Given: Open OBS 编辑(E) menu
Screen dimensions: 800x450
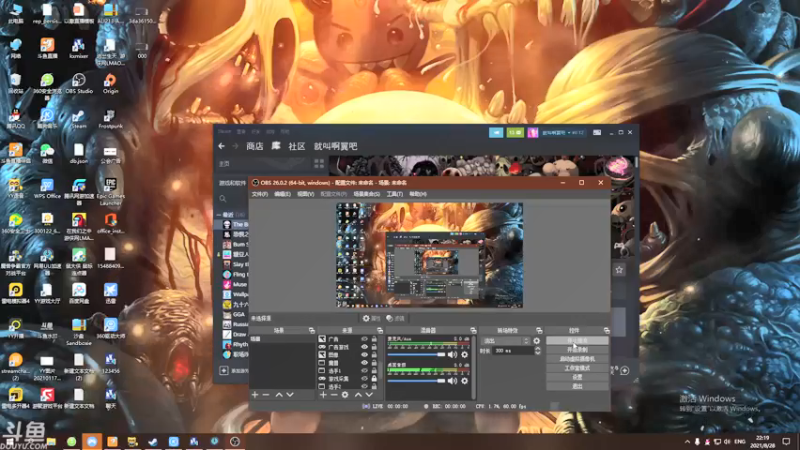Looking at the screenshot, I should point(282,194).
